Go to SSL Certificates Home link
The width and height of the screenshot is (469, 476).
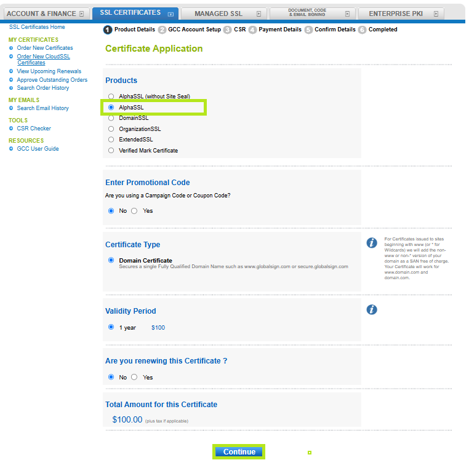pos(37,27)
